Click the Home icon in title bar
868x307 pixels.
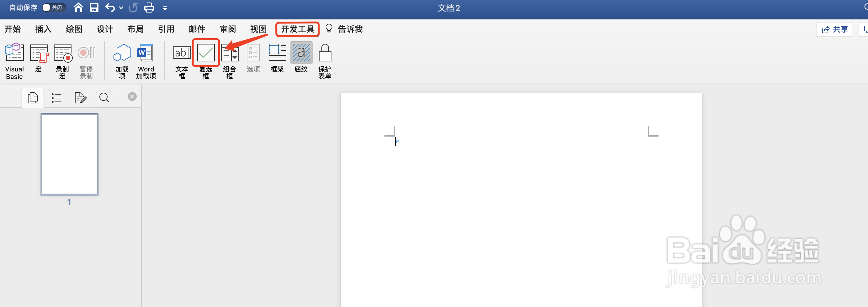(x=78, y=8)
